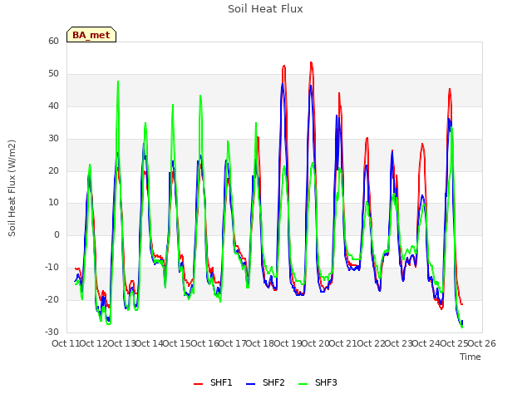The height and width of the screenshot is (399, 532).
Task: Click the y-axis label '40'
Action: (x=53, y=106)
